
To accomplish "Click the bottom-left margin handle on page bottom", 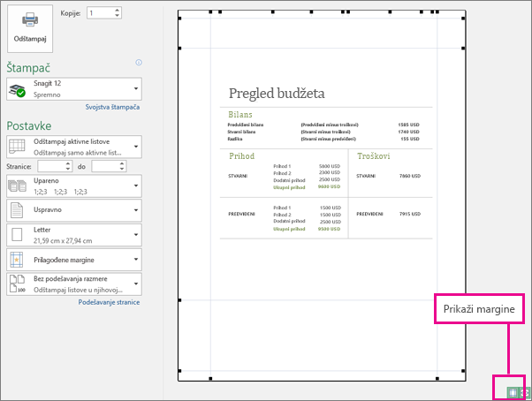I will (x=210, y=378).
